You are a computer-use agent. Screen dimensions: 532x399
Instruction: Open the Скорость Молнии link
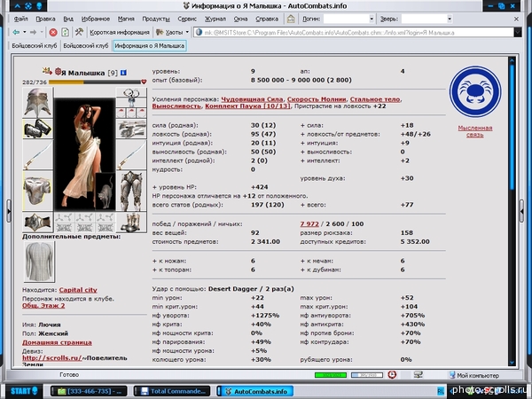(x=317, y=99)
